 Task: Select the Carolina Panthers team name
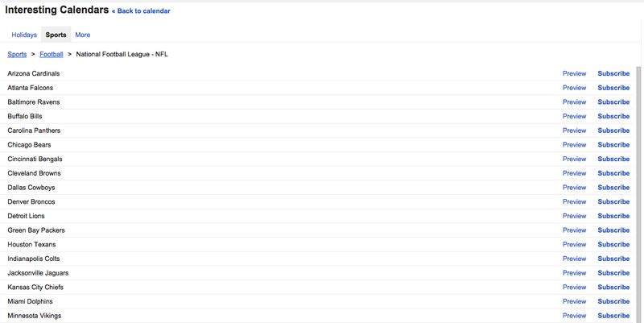[x=34, y=130]
